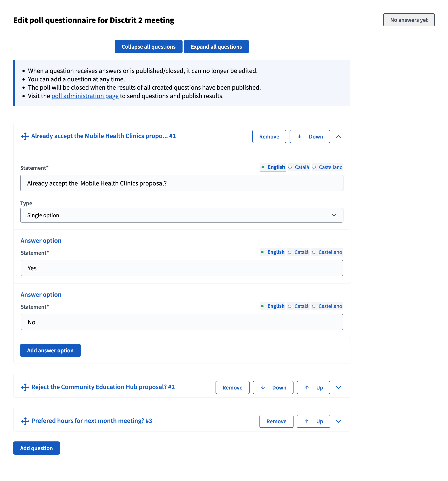Collapse question #1 using its chevron
This screenshot has height=481, width=448.
[338, 136]
